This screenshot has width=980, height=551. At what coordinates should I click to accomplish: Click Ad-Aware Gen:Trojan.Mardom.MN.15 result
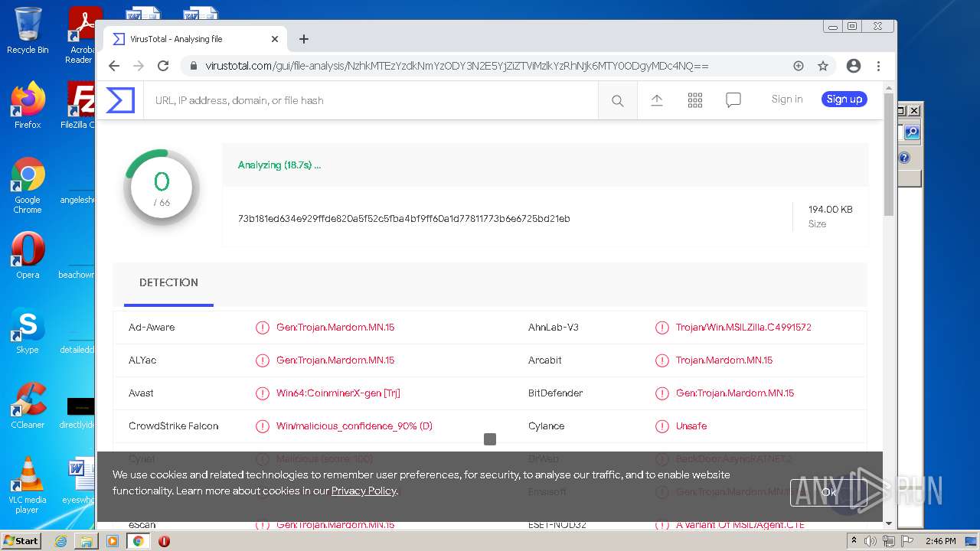tap(335, 328)
